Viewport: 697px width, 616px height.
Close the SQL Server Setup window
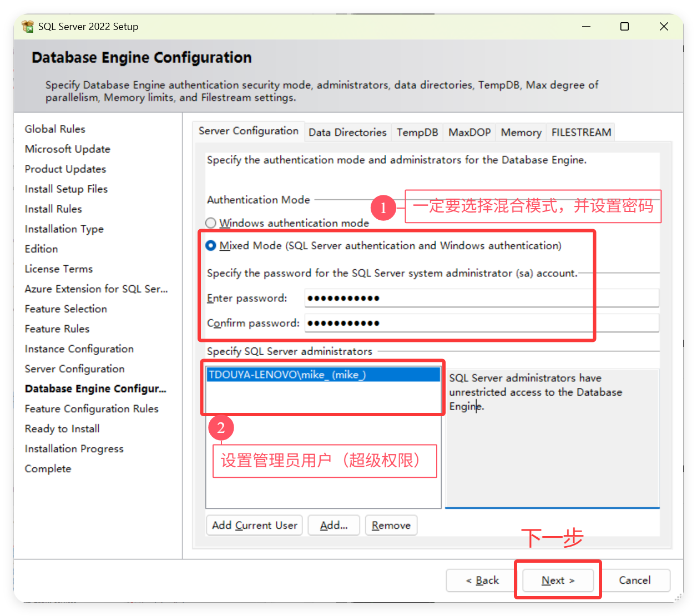(x=664, y=26)
